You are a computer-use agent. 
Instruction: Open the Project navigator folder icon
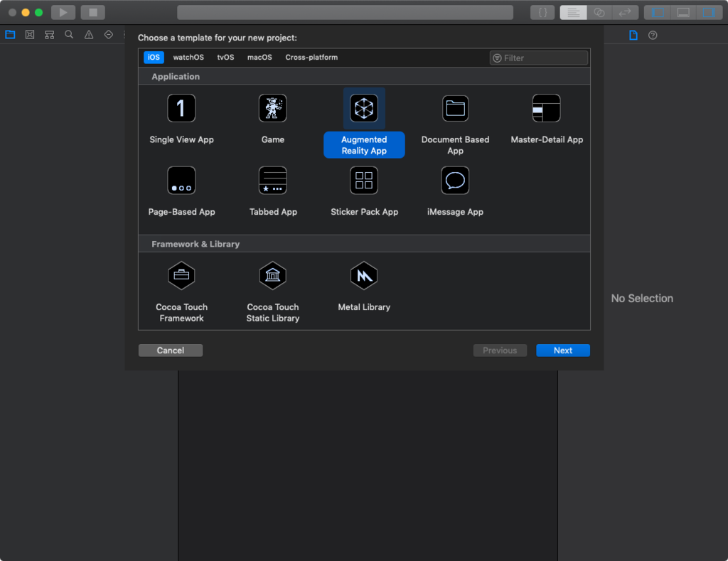(x=10, y=34)
